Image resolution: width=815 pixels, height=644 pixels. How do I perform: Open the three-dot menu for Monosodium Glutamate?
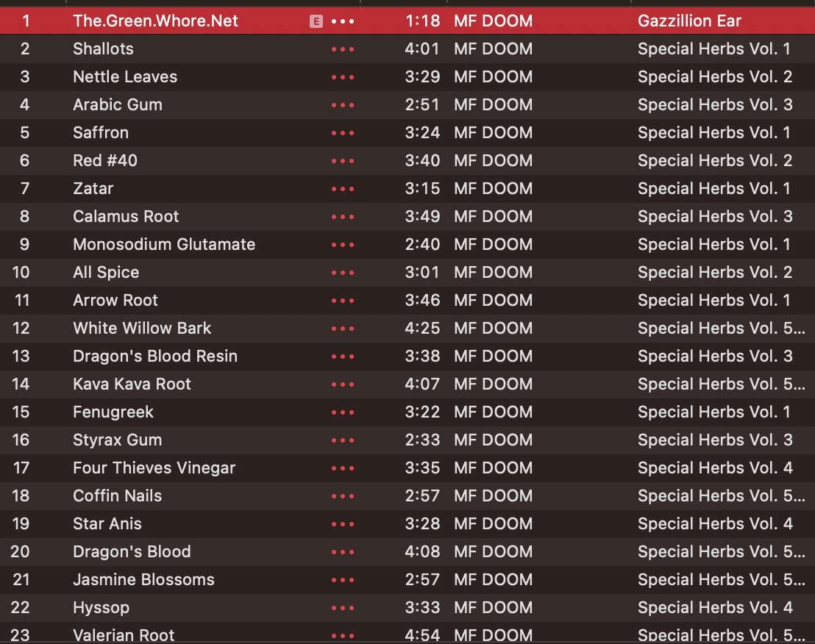coord(343,245)
